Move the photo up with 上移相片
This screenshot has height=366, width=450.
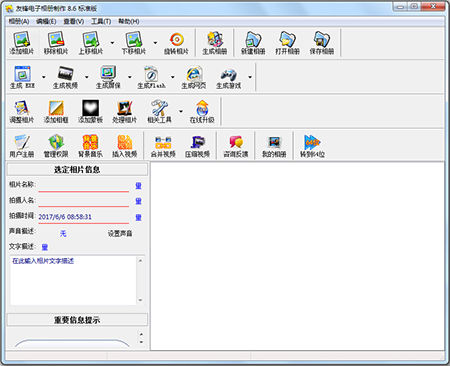(91, 43)
